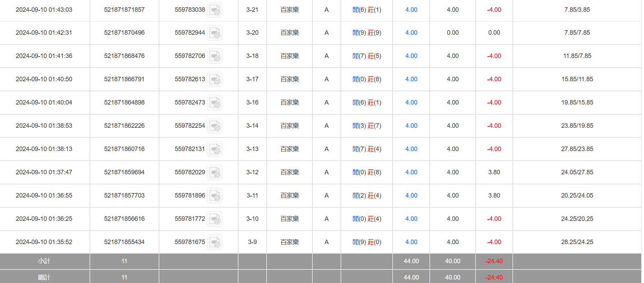Open video replay for round 559782944
Viewport: 644px width, 283px height.
pyautogui.click(x=215, y=33)
